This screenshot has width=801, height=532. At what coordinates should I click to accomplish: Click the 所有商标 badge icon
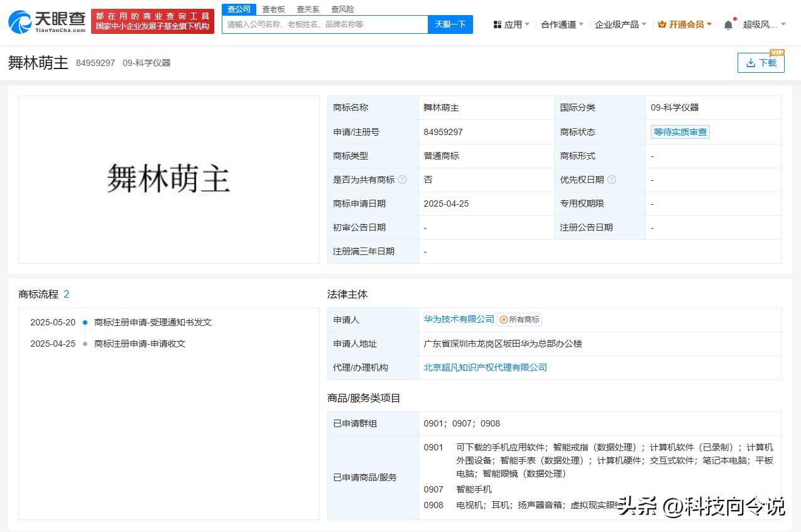click(x=503, y=320)
